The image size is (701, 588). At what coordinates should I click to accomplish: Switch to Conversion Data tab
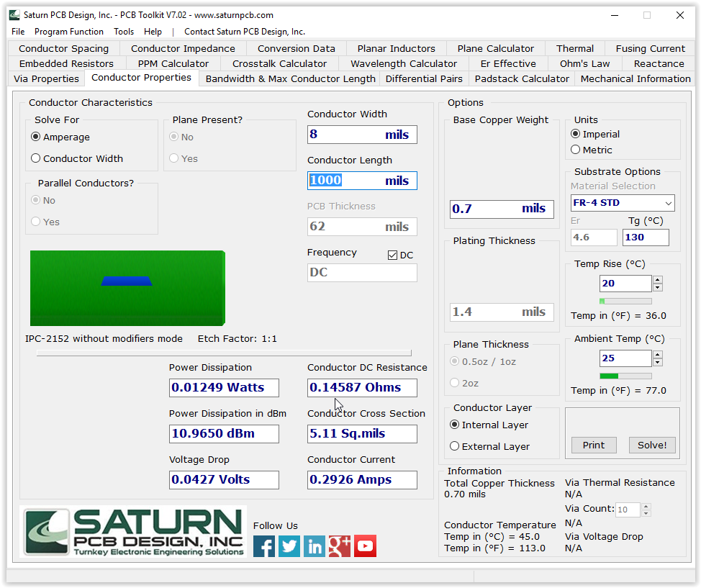296,48
